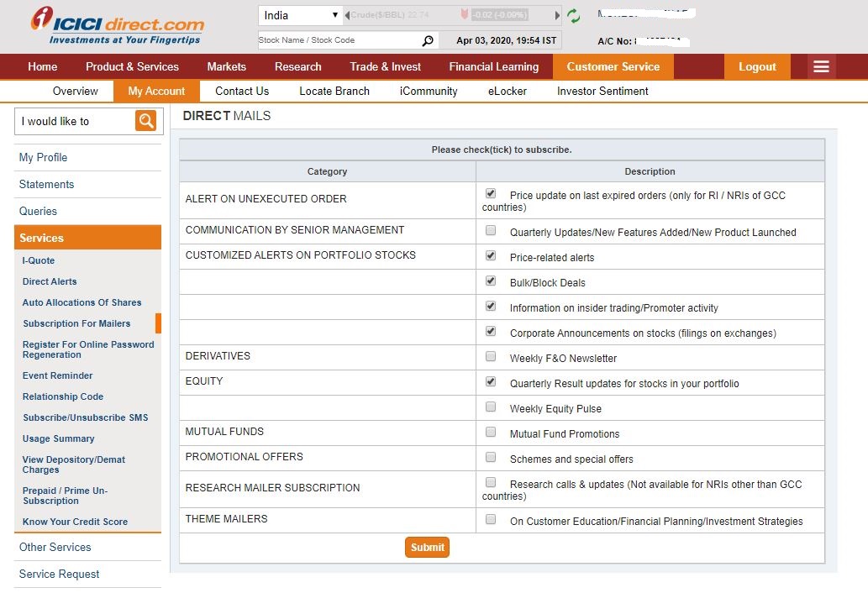Screen dimensions: 868x593
Task: Open Financial Learning menu
Action: 494,66
